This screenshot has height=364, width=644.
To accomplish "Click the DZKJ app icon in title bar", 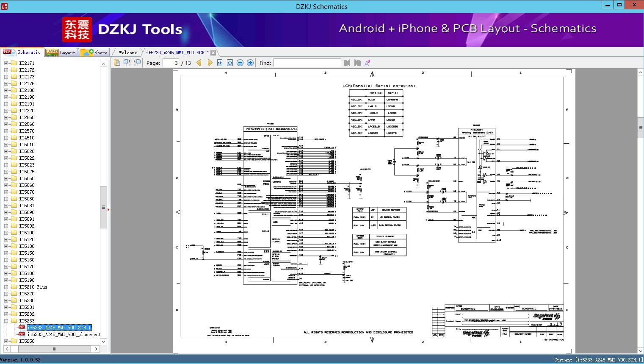I will click(x=5, y=6).
